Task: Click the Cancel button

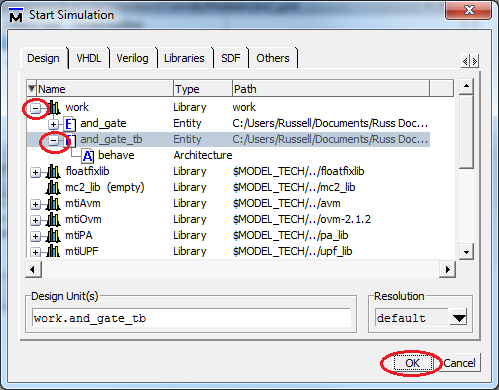Action: 459,363
